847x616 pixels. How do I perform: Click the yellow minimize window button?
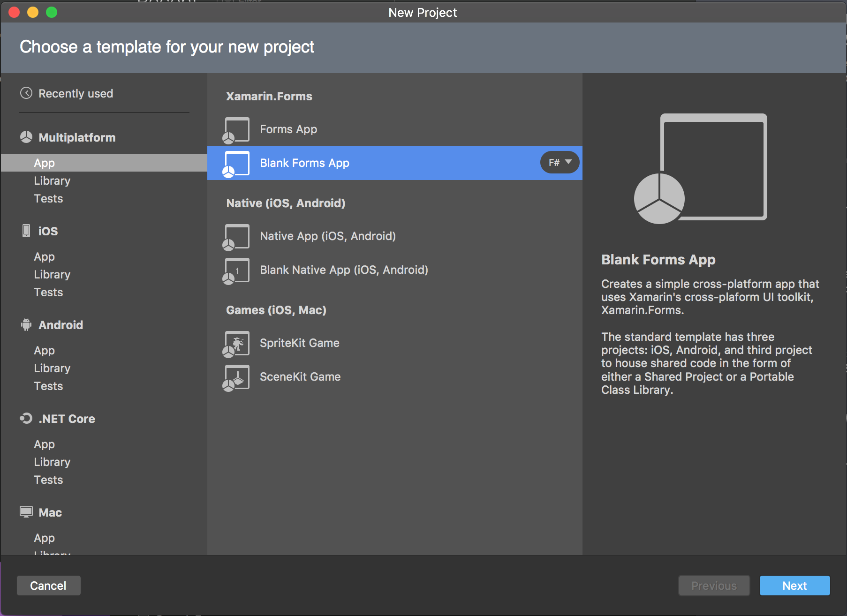click(x=33, y=12)
